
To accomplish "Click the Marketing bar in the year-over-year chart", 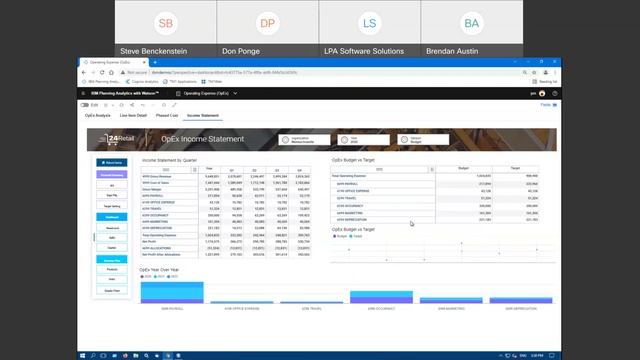I will [x=451, y=300].
